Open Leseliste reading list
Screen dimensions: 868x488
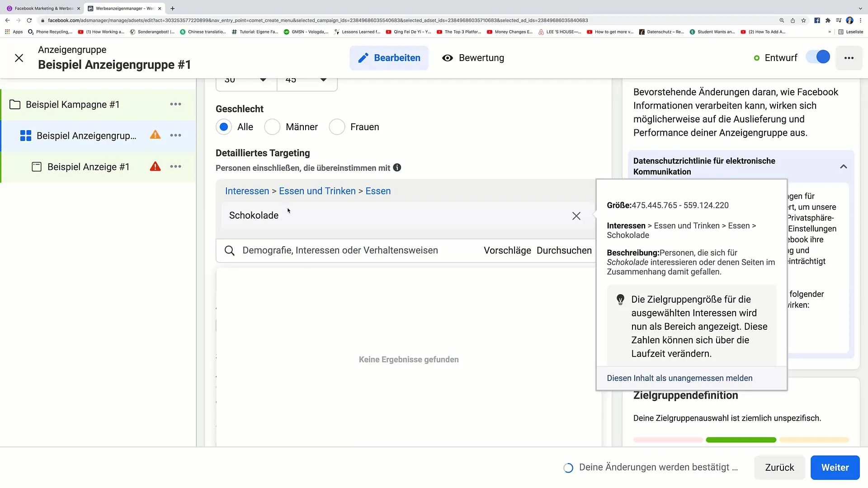click(x=851, y=32)
